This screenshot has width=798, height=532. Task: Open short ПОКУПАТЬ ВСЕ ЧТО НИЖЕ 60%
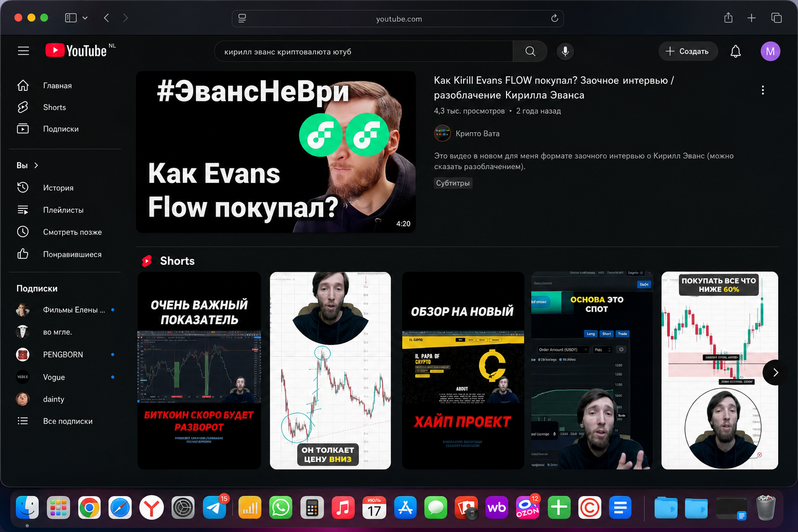tap(720, 370)
